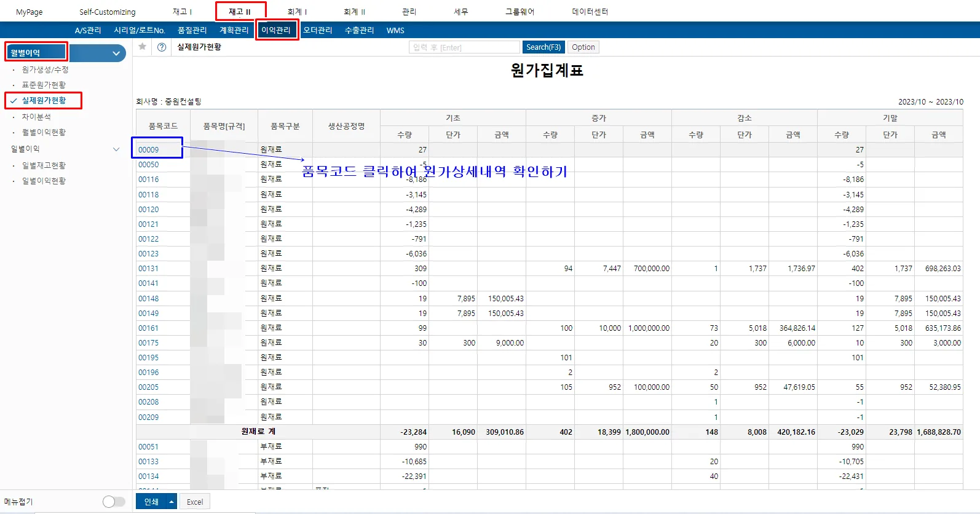Go to the WMS submenu
This screenshot has height=514, width=980.
pos(395,30)
